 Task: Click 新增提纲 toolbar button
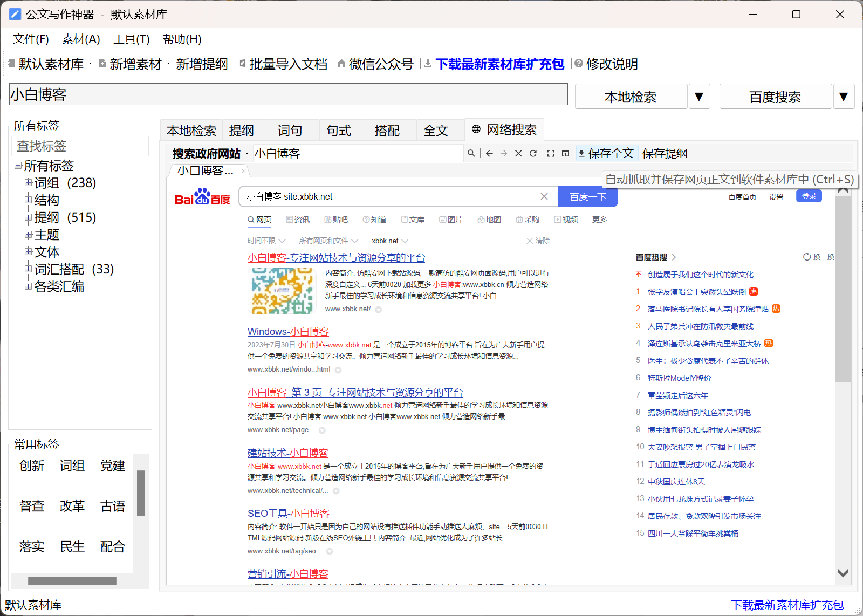(202, 64)
